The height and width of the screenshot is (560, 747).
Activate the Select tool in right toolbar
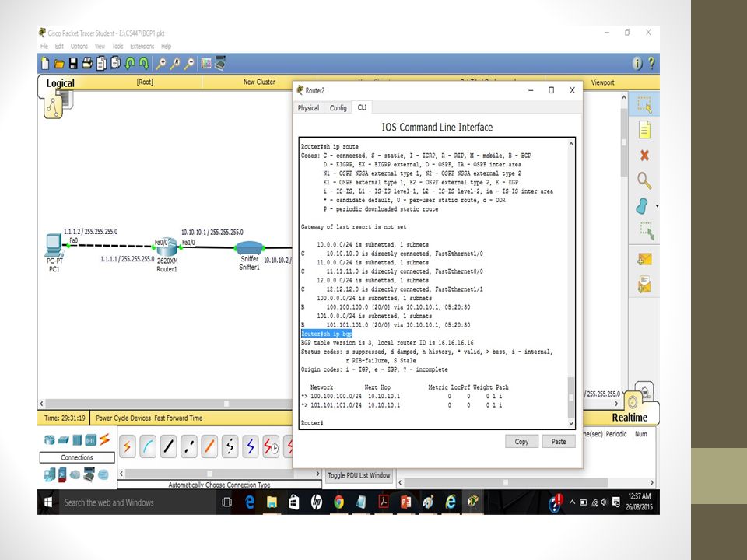[644, 105]
